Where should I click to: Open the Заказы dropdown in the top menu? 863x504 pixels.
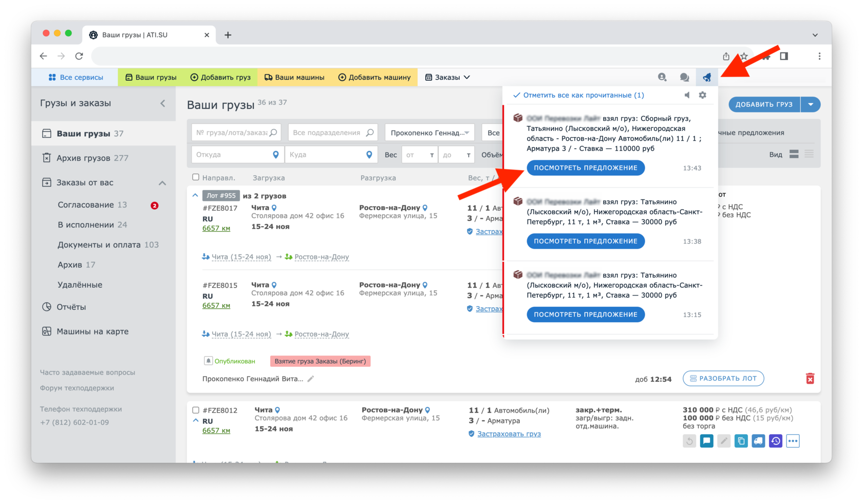(x=447, y=77)
